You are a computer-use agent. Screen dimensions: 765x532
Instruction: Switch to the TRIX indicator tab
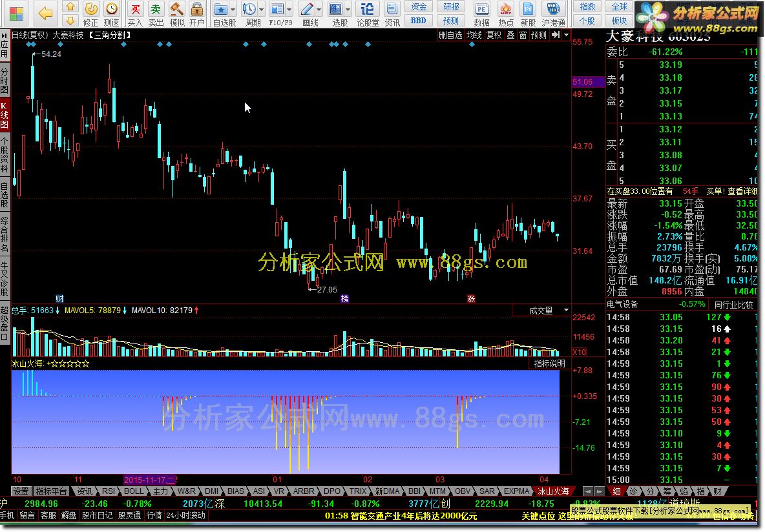pyautogui.click(x=357, y=491)
